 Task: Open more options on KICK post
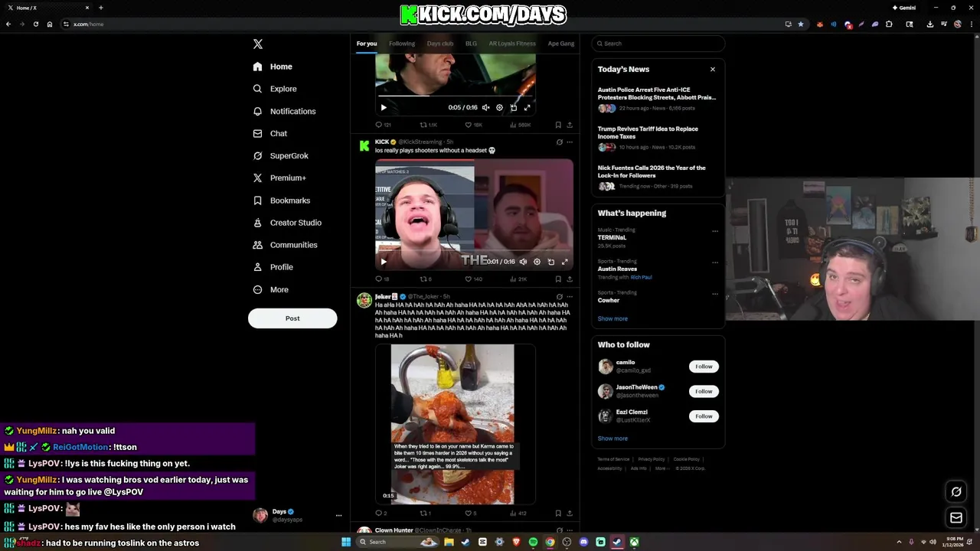click(569, 142)
